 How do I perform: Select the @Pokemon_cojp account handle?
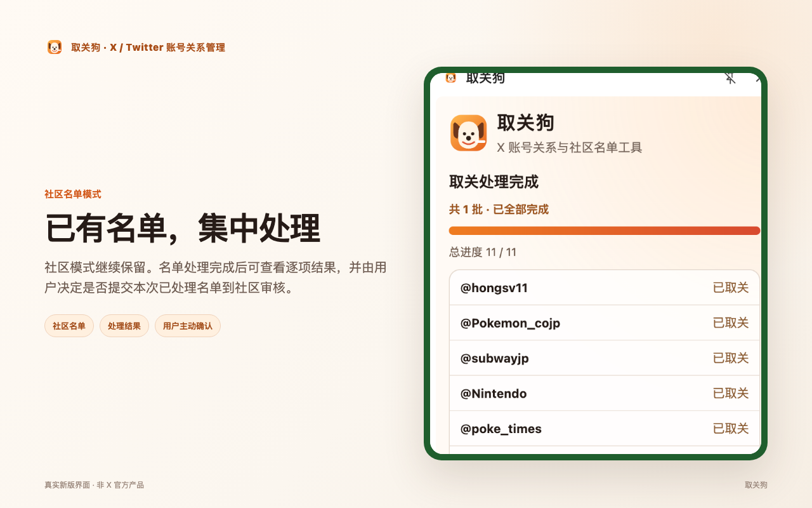click(x=510, y=323)
